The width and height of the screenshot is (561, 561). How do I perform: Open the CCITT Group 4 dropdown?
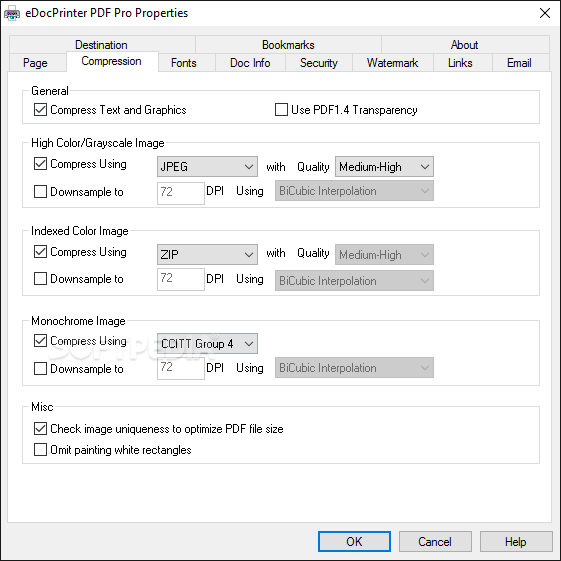pos(207,343)
